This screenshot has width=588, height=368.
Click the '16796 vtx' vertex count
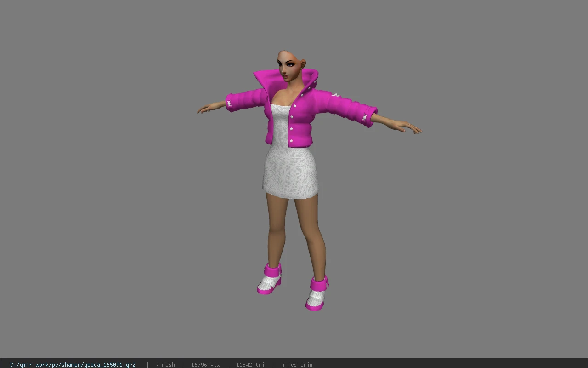point(205,365)
